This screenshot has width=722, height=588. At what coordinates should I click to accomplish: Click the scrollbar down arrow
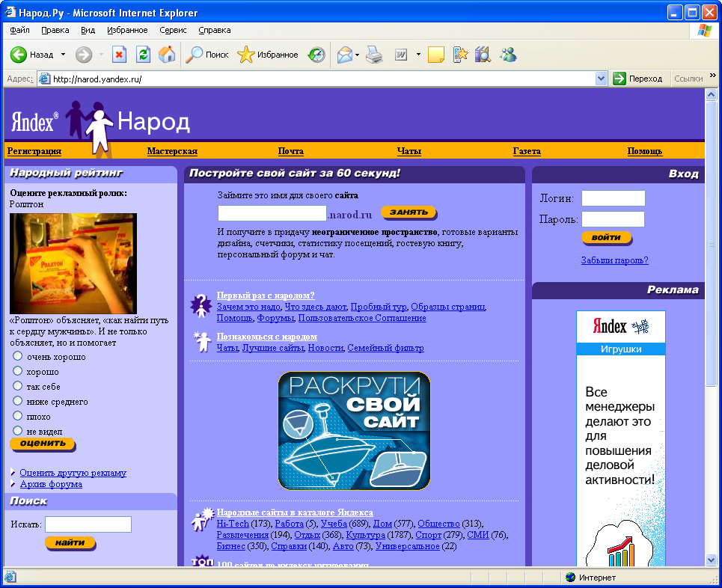[x=712, y=560]
